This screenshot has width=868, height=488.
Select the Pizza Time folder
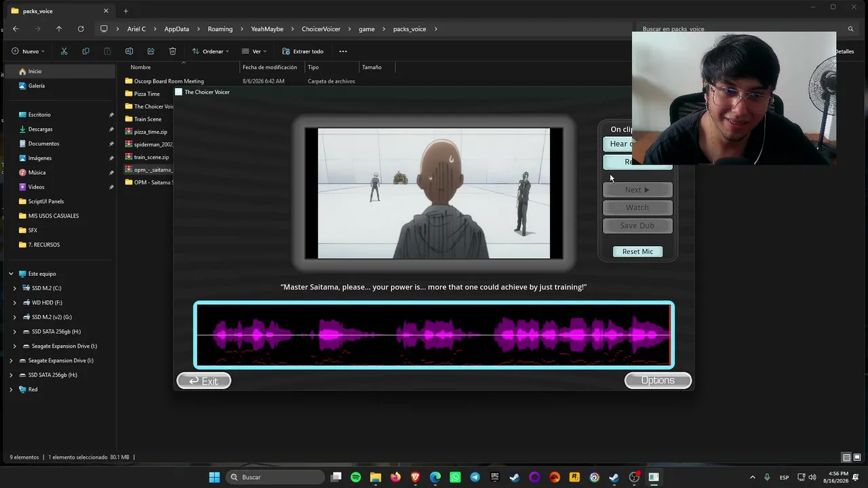coord(146,94)
